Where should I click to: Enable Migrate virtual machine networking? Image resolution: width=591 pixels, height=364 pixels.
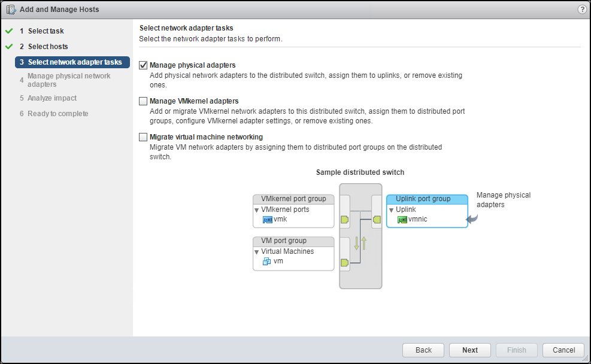[143, 136]
